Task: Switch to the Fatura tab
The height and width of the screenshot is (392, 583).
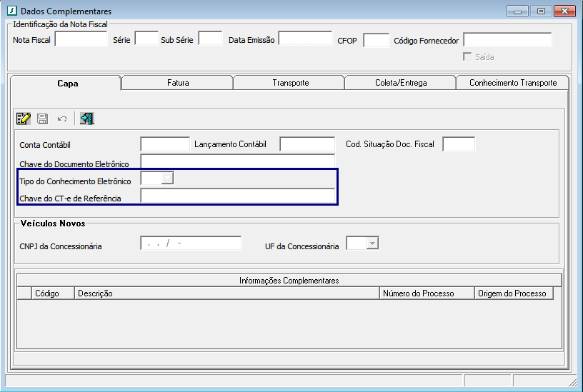Action: click(x=177, y=83)
